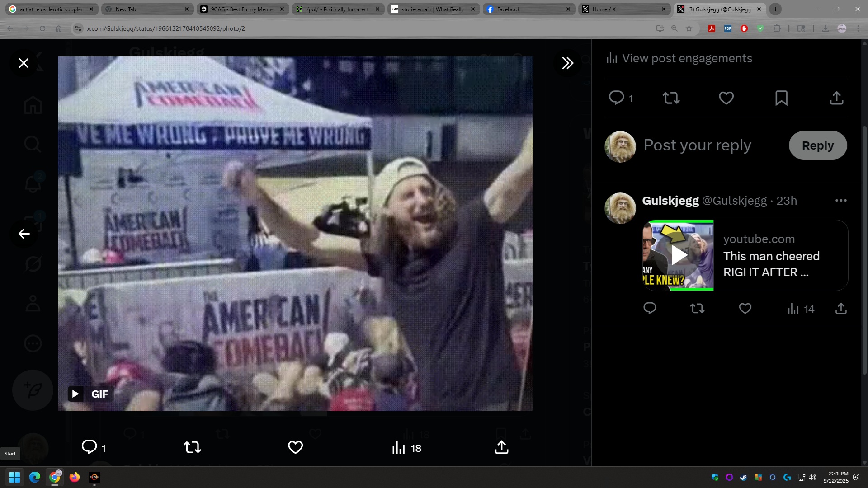Click the Reply button
The width and height of the screenshot is (868, 488).
[x=817, y=145]
